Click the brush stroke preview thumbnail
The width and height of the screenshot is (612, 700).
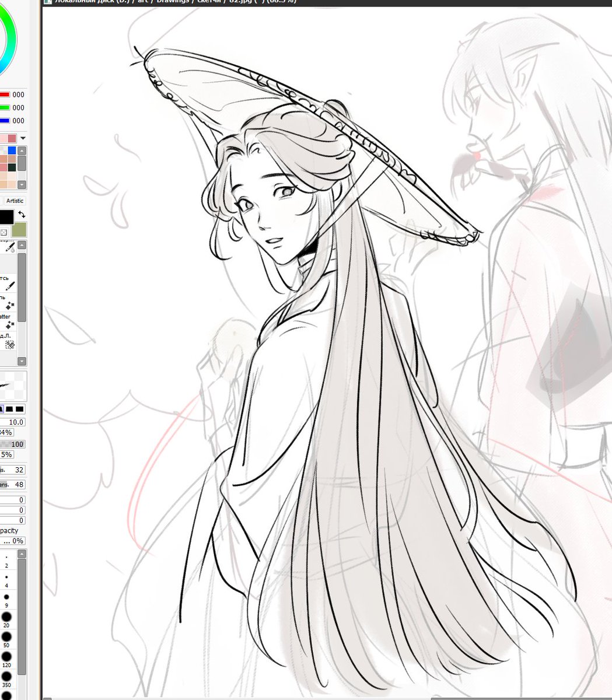tap(13, 385)
